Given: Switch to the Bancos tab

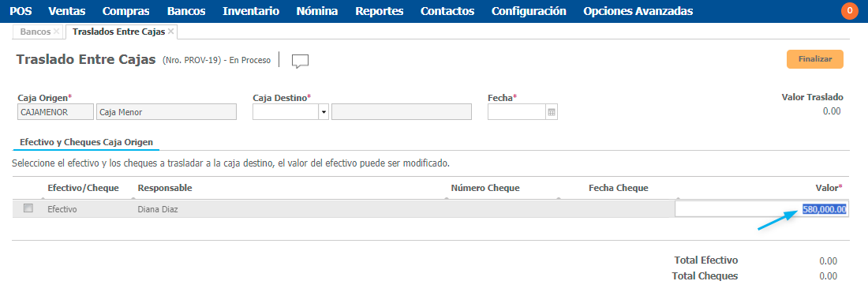Looking at the screenshot, I should coord(36,32).
